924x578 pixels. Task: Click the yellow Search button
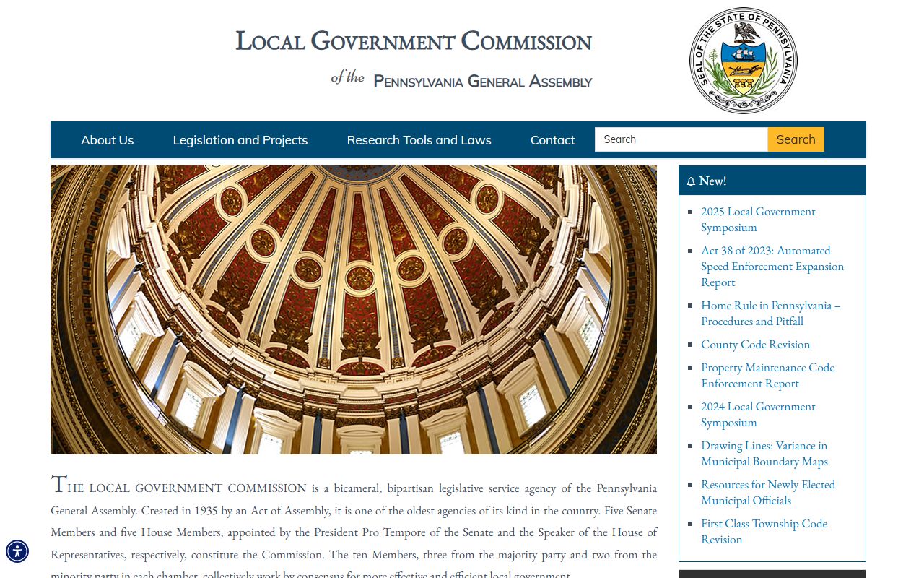(x=796, y=139)
